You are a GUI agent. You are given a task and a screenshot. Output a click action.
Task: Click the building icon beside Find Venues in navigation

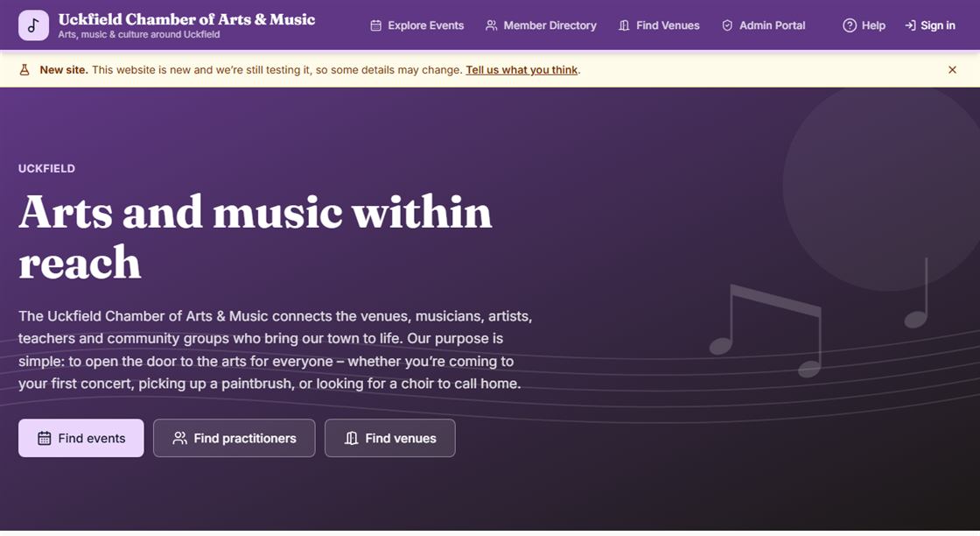coord(625,25)
